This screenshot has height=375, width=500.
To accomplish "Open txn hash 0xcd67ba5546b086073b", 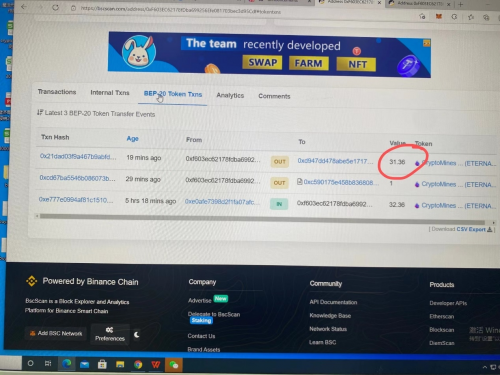I will tap(77, 178).
